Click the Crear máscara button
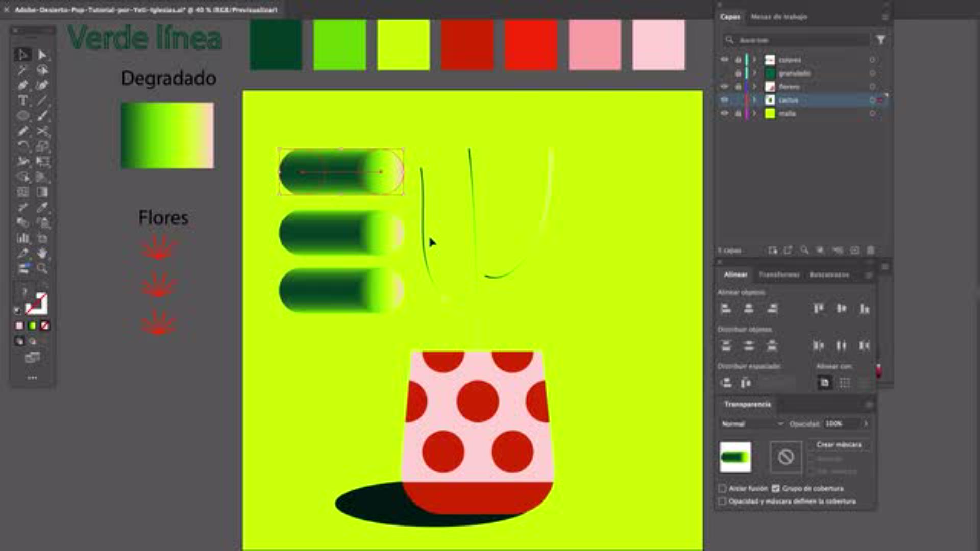 839,445
